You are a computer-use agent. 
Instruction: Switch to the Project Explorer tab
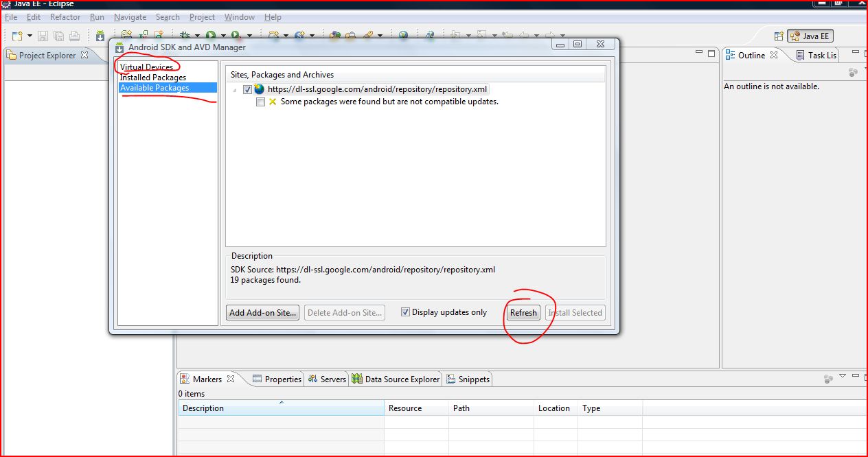tap(47, 56)
